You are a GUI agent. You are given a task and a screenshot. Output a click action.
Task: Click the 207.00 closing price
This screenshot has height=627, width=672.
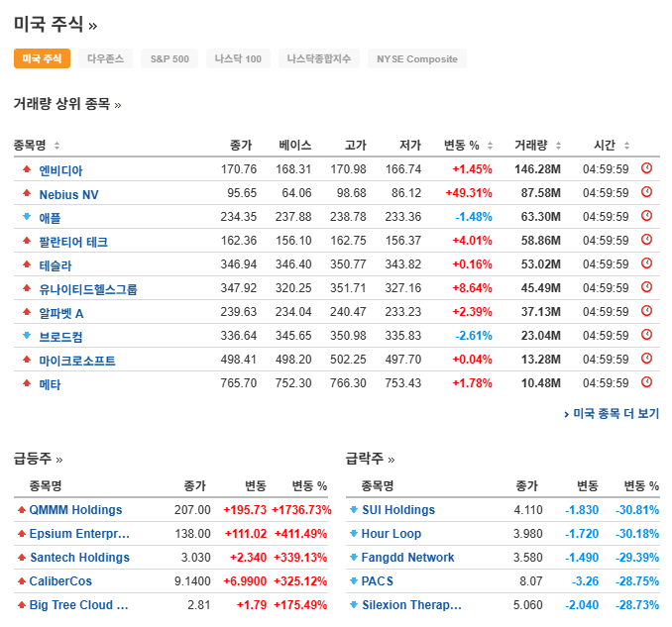[192, 510]
